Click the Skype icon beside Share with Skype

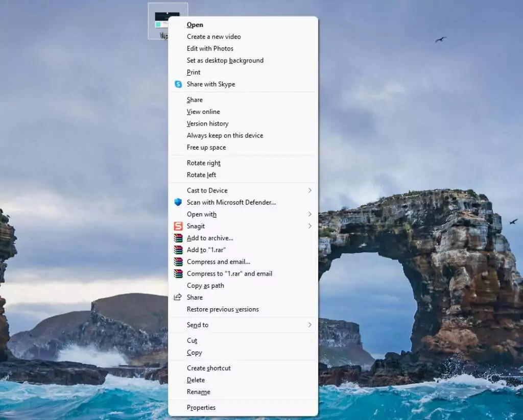pos(178,84)
